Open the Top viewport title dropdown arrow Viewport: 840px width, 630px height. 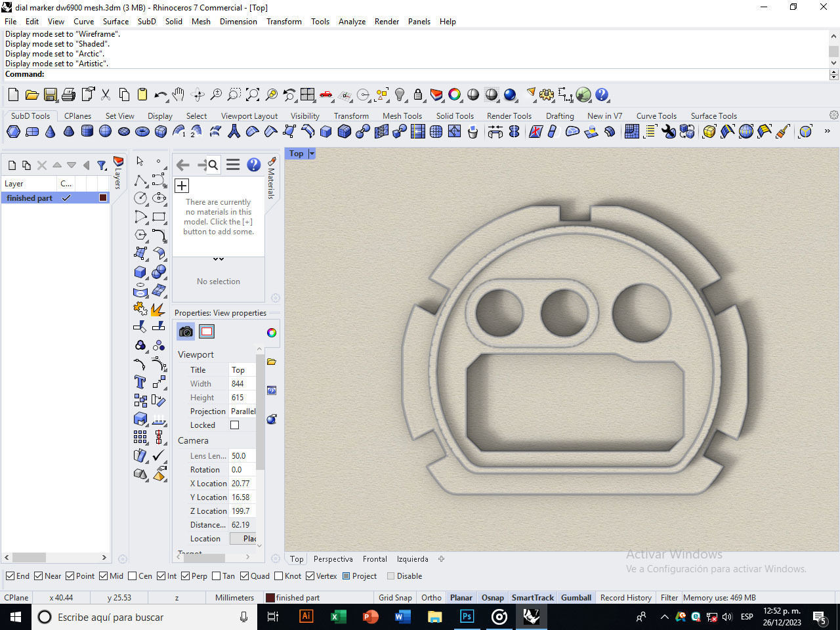tap(312, 154)
